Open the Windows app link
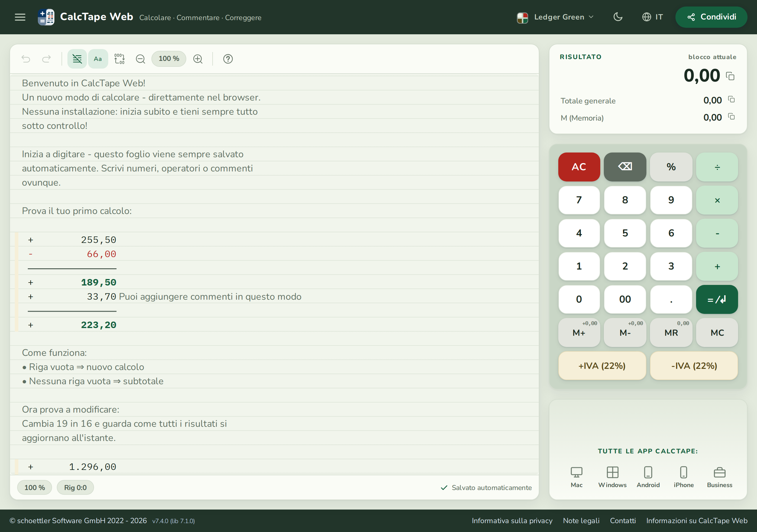 point(612,477)
